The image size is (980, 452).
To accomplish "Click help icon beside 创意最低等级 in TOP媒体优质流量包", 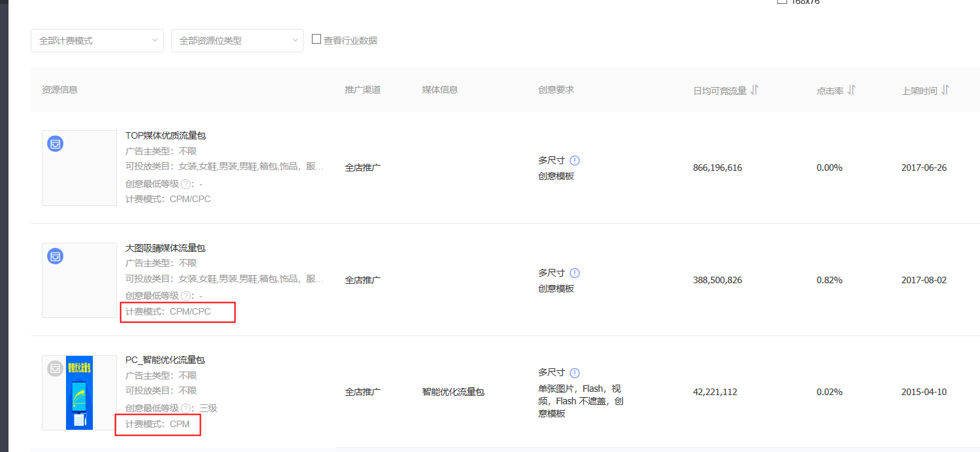I will coord(186,184).
